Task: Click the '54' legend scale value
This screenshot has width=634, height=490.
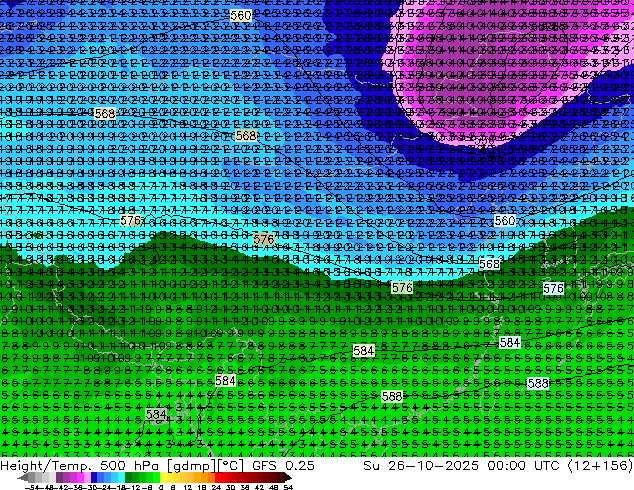Action: click(288, 488)
